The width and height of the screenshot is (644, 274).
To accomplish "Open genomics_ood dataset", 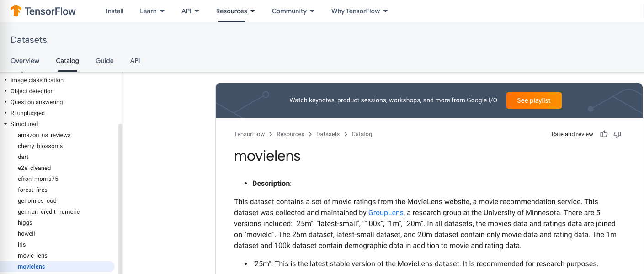I will [37, 201].
